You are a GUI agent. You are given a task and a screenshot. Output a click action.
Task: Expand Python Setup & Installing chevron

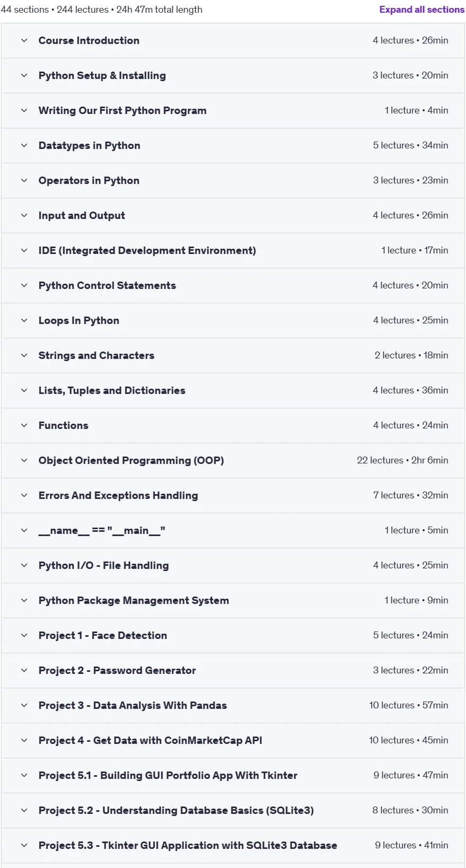tap(24, 75)
